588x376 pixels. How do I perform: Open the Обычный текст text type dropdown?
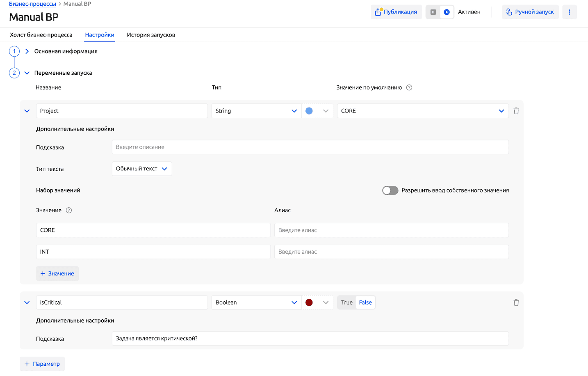pos(141,169)
